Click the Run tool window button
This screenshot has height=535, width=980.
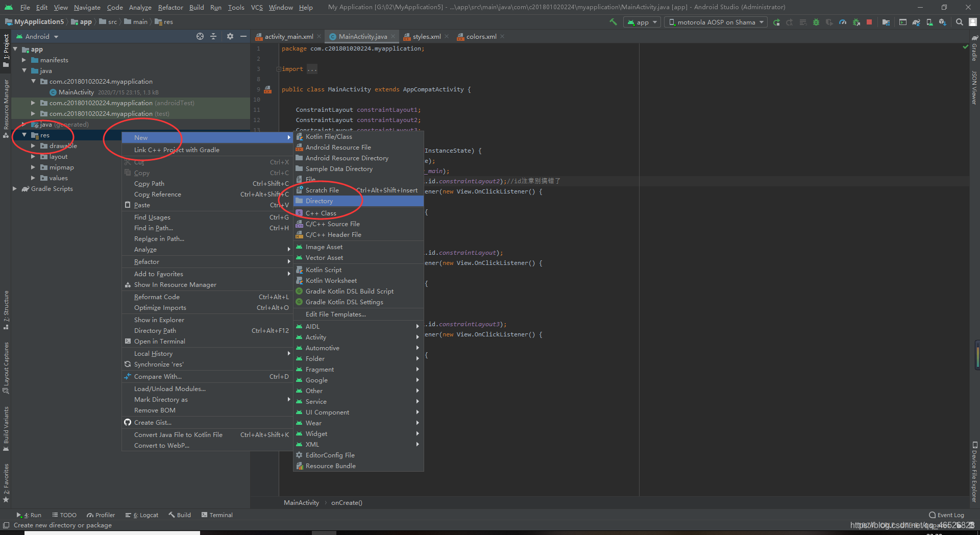(29, 515)
